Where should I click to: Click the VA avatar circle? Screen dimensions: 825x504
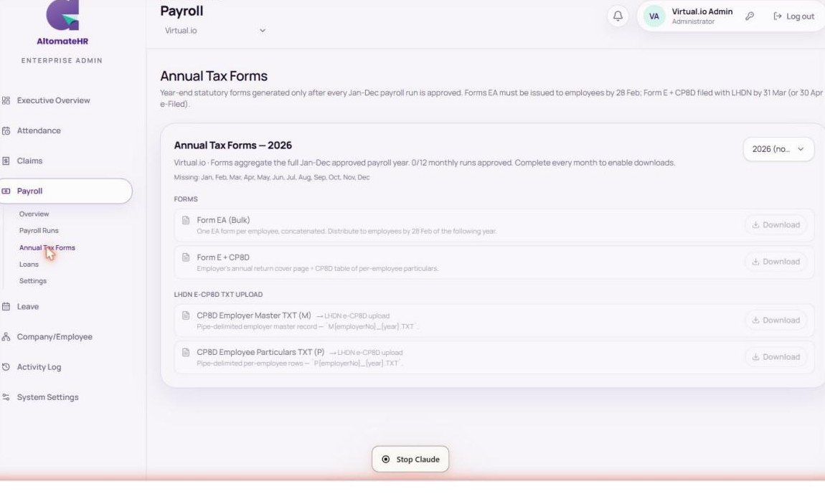tap(654, 16)
